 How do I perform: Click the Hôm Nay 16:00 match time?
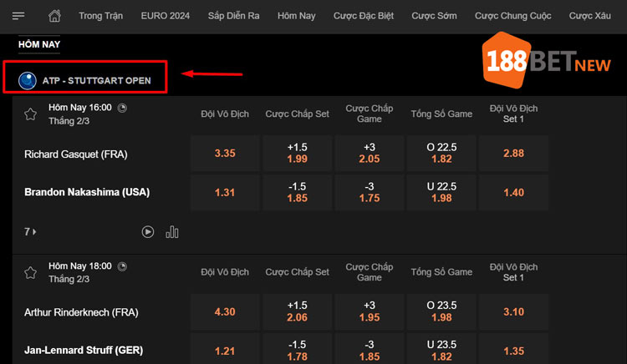point(80,108)
